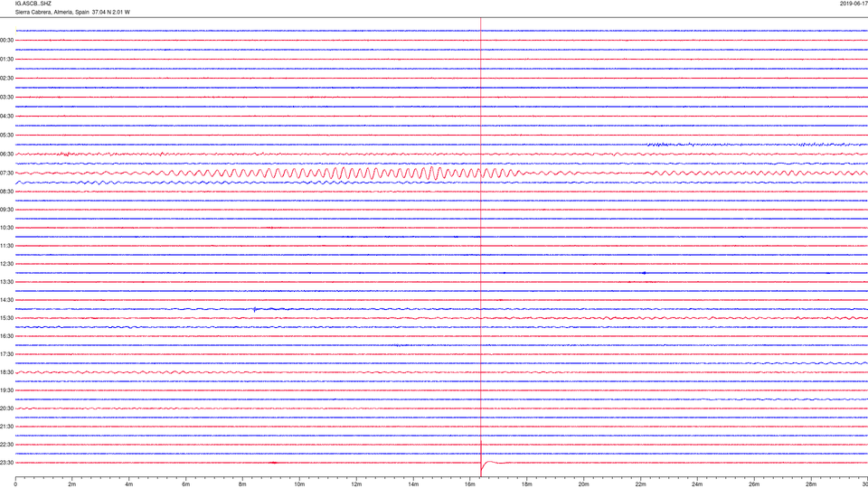Select the 18:30 trace time label

coord(6,372)
